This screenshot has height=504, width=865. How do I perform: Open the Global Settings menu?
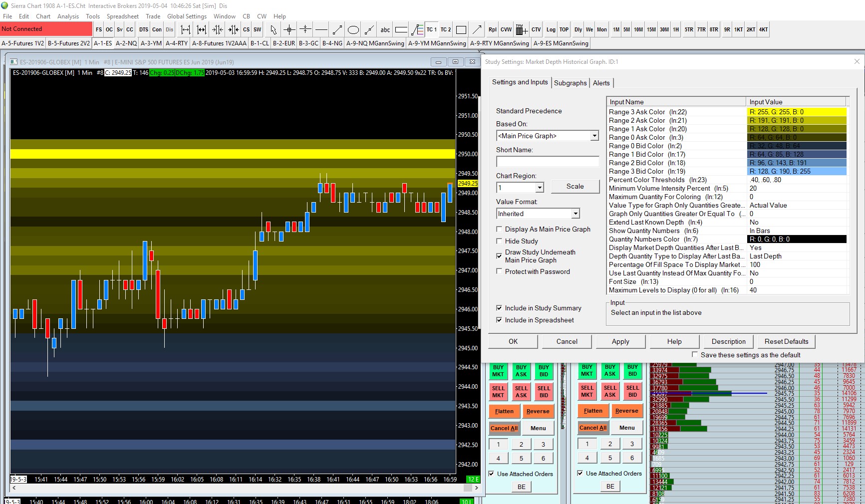[187, 16]
